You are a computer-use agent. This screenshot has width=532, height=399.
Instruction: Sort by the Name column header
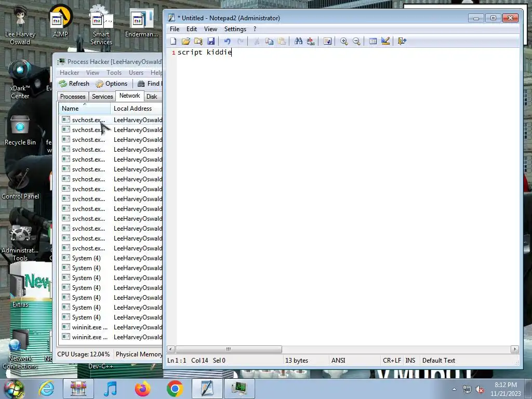(84, 108)
